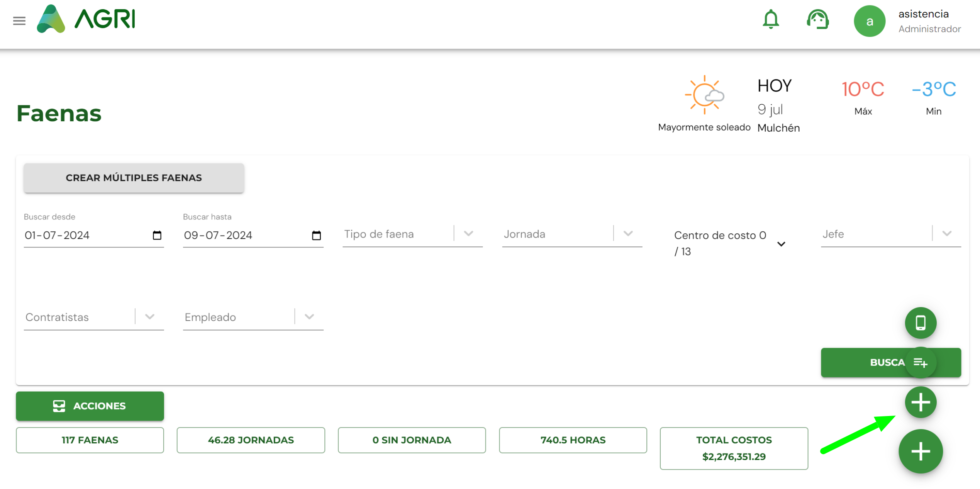Open the Acciones button
The width and height of the screenshot is (980, 489).
click(x=90, y=406)
